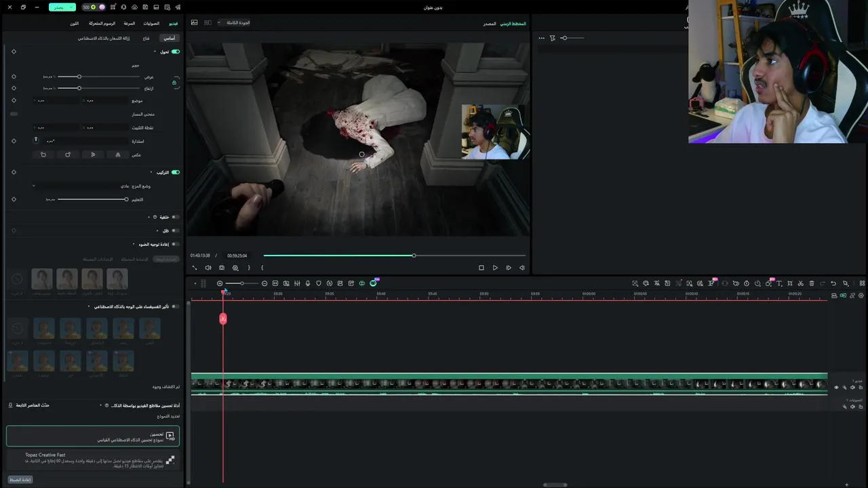Viewport: 868px width, 488px height.
Task: Stop the preview playback
Action: click(481, 268)
